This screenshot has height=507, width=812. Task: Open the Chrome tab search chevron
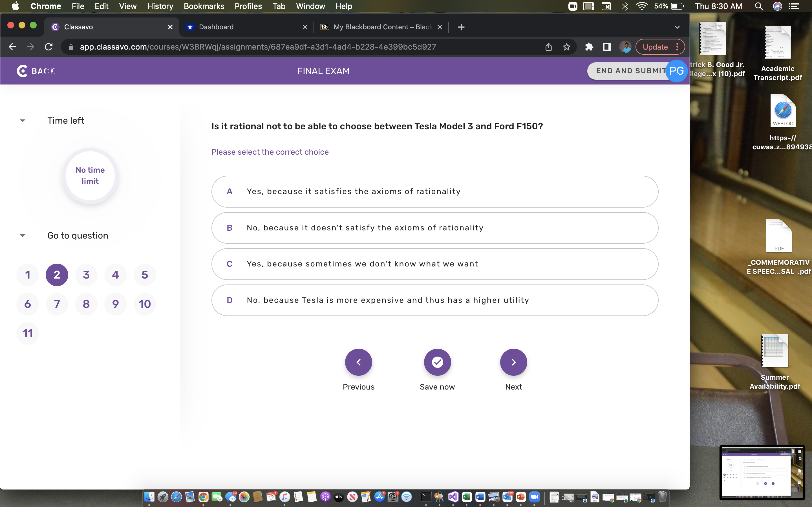tap(677, 27)
